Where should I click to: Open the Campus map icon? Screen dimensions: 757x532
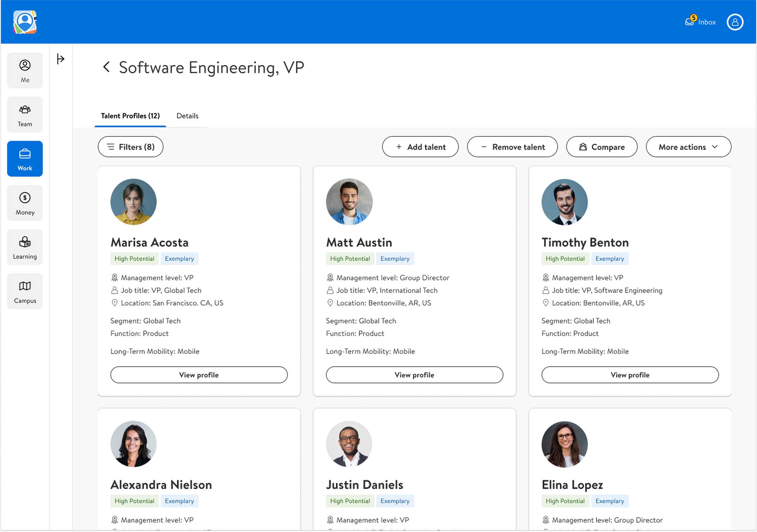pos(25,291)
